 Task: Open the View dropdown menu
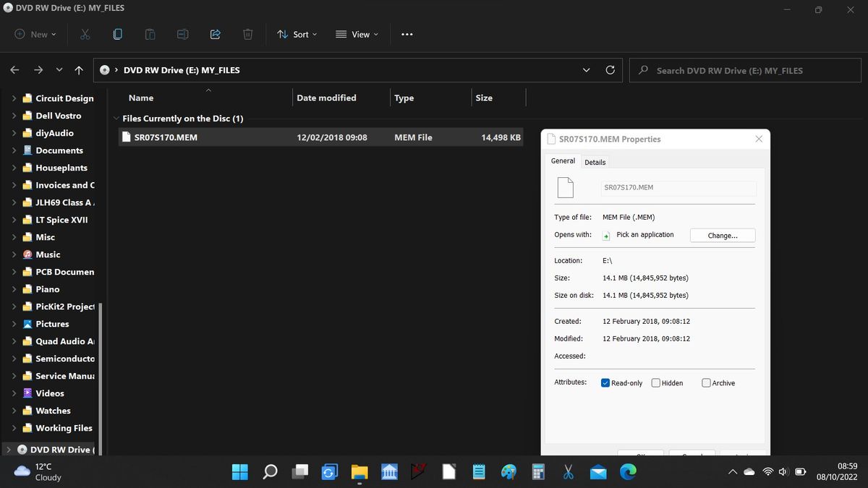click(357, 34)
